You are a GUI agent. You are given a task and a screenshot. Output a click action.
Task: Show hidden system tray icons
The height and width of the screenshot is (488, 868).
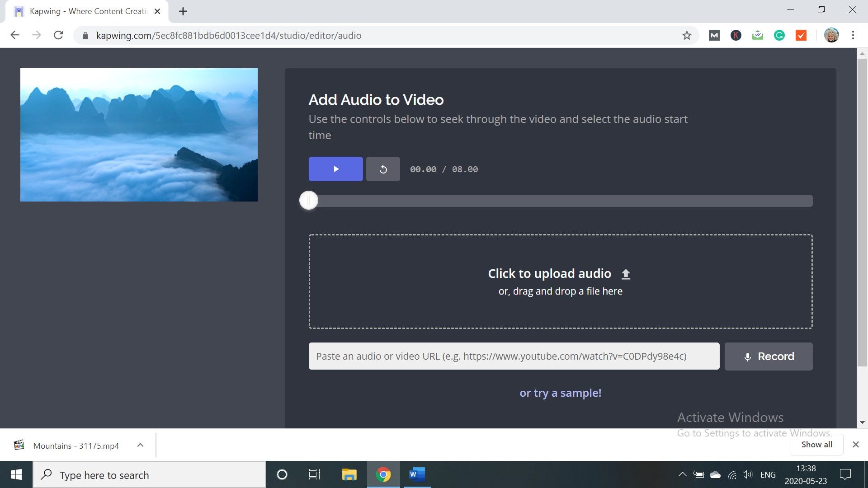(x=682, y=474)
